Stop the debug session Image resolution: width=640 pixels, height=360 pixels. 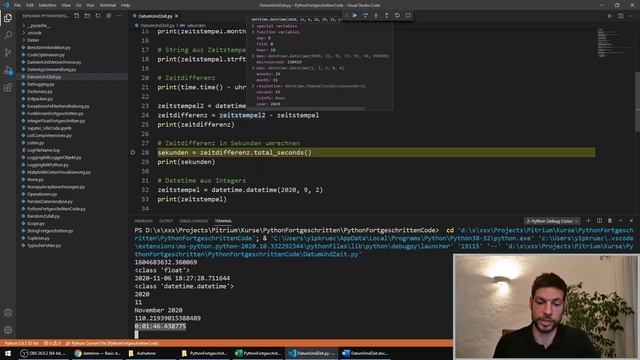408,16
